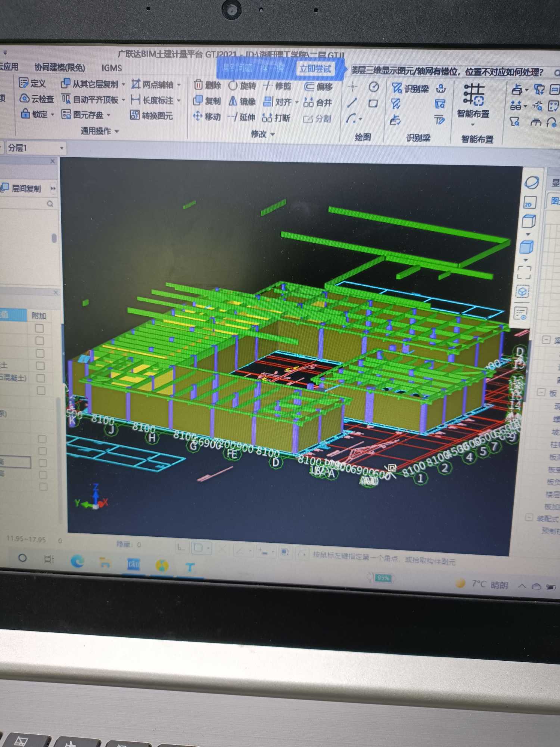Image resolution: width=560 pixels, height=747 pixels.
Task: Click the wireframe cube view icon
Action: point(528,221)
